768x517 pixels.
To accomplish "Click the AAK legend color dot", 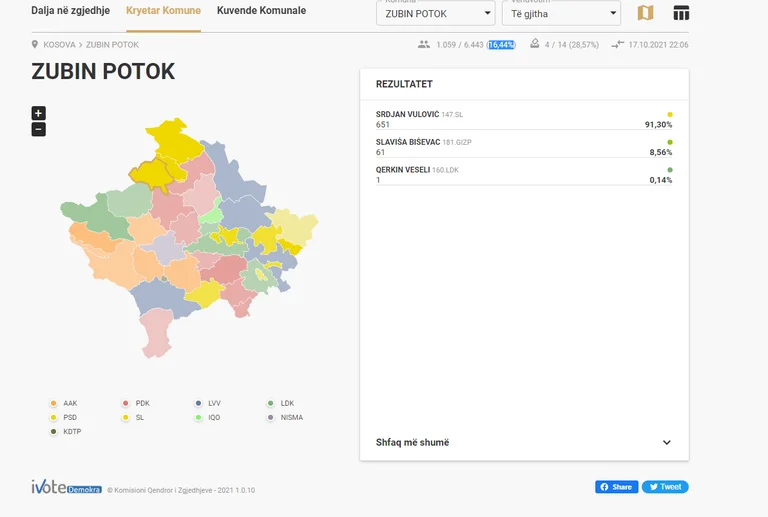I will click(x=53, y=403).
